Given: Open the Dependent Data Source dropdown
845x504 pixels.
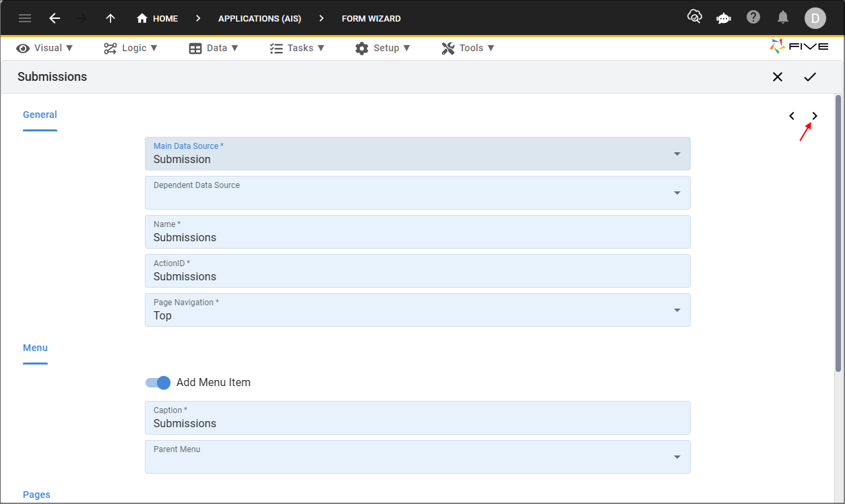Looking at the screenshot, I should [x=677, y=193].
